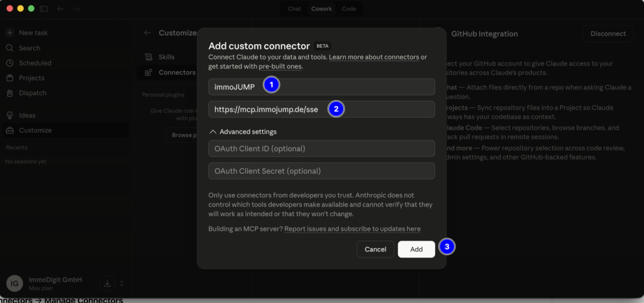Open Dispatch in the sidebar
The height and width of the screenshot is (303, 644).
pyautogui.click(x=10, y=93)
